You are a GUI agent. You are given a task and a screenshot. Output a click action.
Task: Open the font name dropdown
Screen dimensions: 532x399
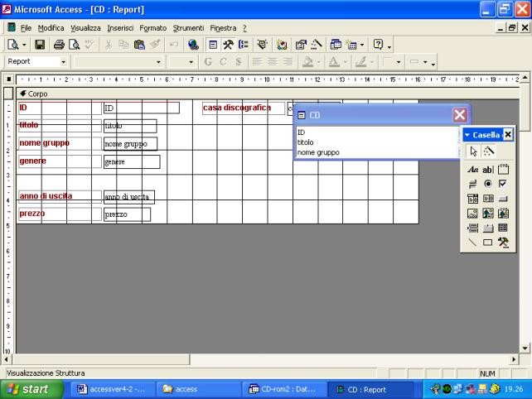pyautogui.click(x=159, y=62)
